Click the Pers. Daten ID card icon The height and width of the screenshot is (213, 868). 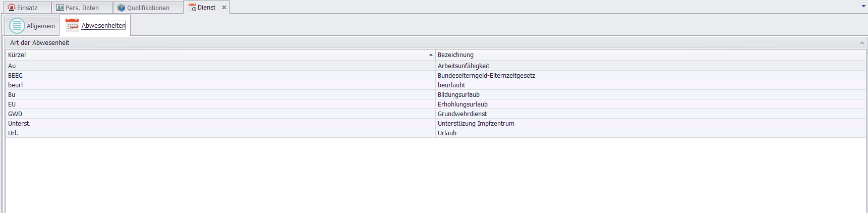click(x=60, y=8)
